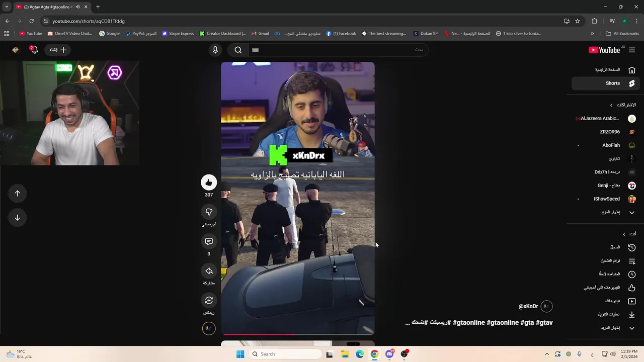
Task: Expand show more under subscriptions
Action: click(x=606, y=212)
